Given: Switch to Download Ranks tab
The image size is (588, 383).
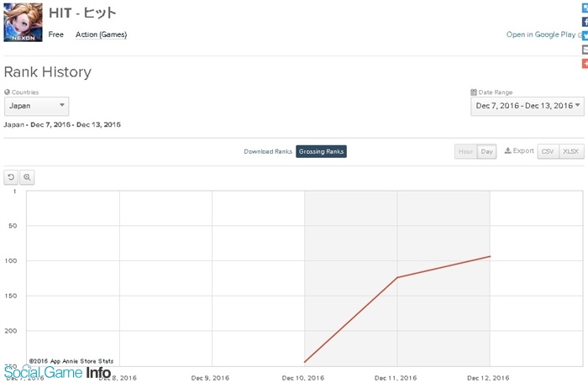Looking at the screenshot, I should click(268, 151).
